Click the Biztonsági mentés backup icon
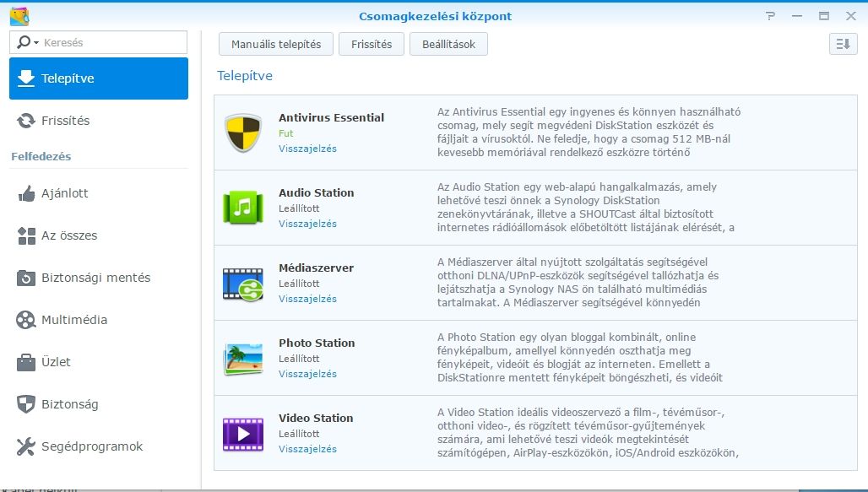Image resolution: width=868 pixels, height=492 pixels. tap(26, 278)
